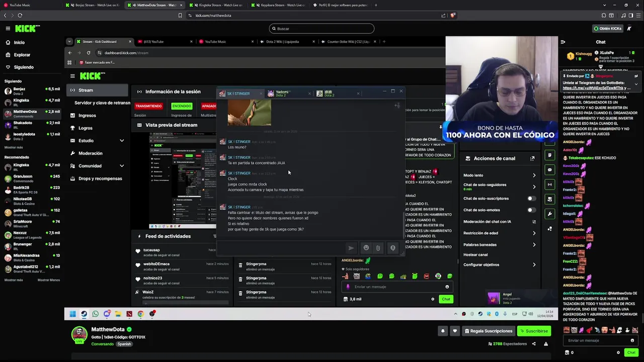This screenshot has height=362, width=644.
Task: Click Regala Suscripciones button
Action: pyautogui.click(x=489, y=331)
